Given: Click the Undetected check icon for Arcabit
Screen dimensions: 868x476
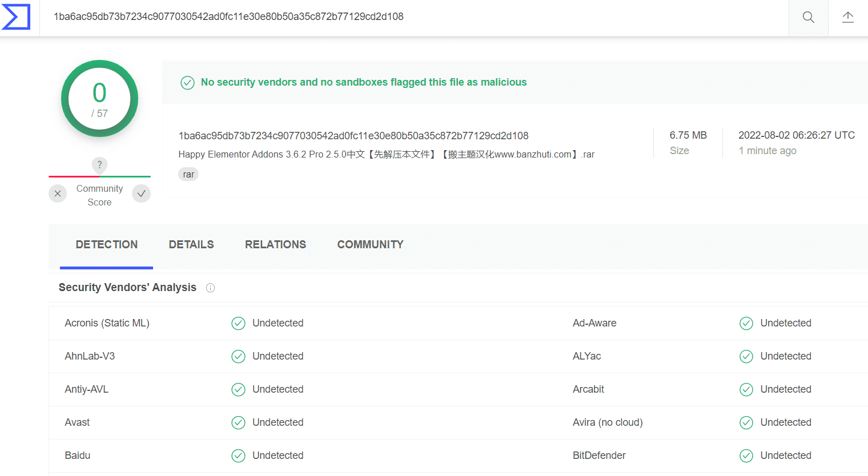Looking at the screenshot, I should point(746,390).
